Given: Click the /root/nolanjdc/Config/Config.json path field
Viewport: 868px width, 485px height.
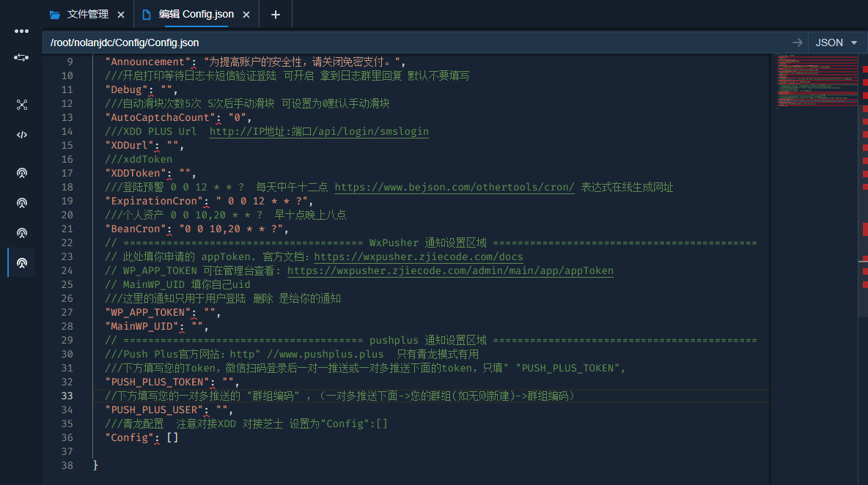Looking at the screenshot, I should tap(415, 42).
